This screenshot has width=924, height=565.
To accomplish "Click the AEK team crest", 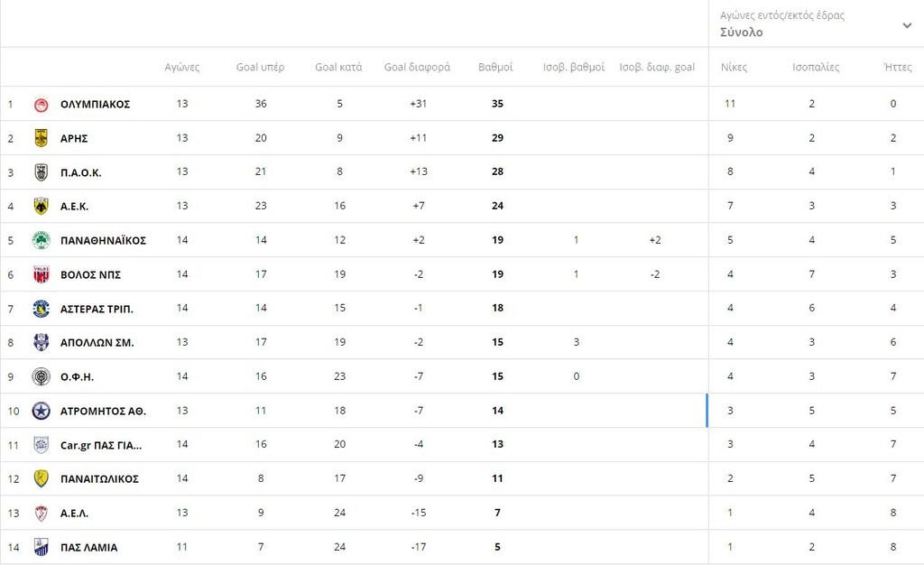I will [x=41, y=207].
